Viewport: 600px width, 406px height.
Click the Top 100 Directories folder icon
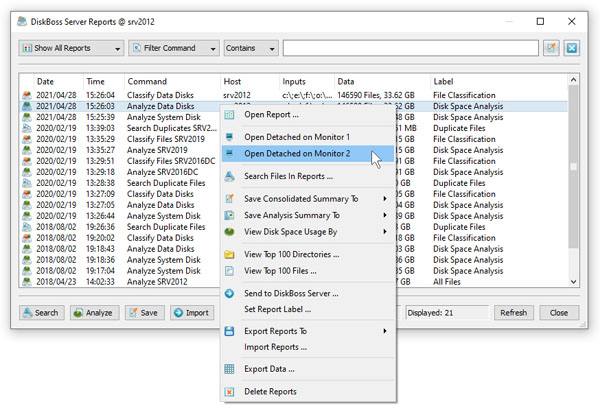click(x=229, y=254)
